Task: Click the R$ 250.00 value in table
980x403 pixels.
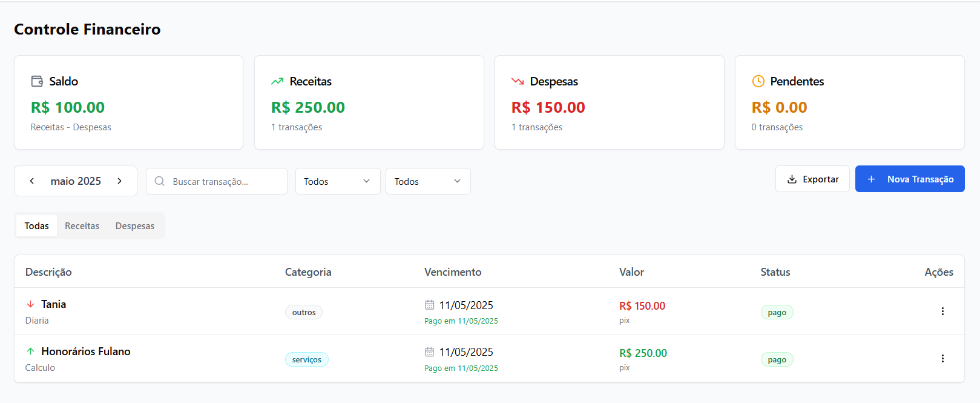Action: coord(643,353)
